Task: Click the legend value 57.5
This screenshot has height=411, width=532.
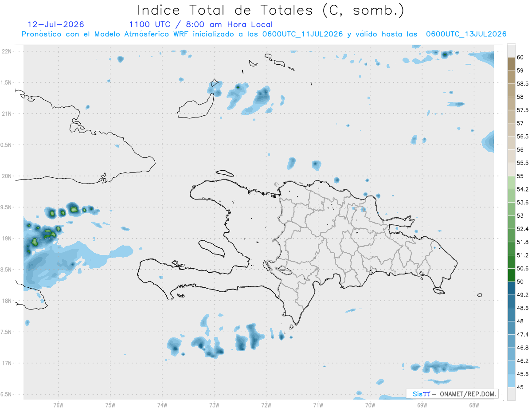Action: pyautogui.click(x=523, y=110)
